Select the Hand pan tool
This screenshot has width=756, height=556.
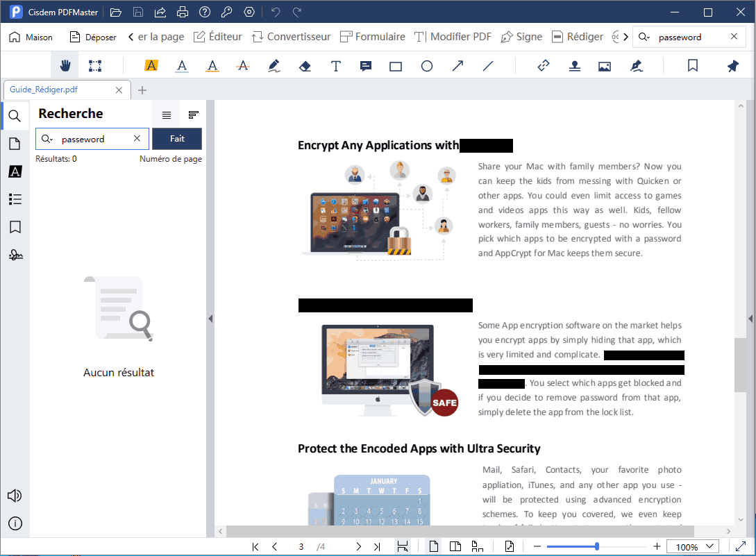point(66,66)
